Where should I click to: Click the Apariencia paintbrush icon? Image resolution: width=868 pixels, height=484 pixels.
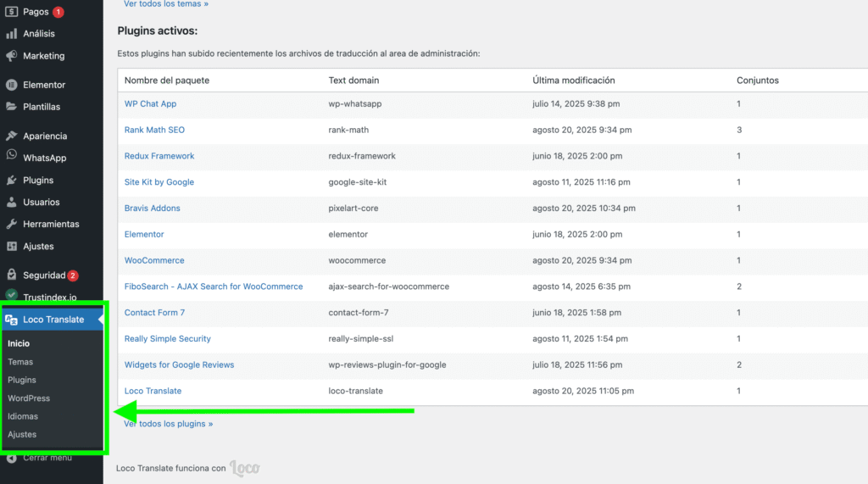coord(12,136)
